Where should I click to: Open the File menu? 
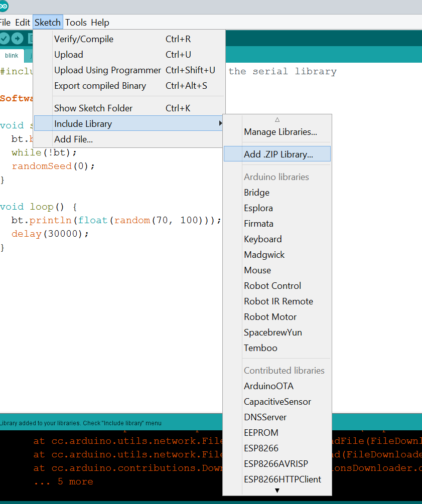(x=5, y=23)
